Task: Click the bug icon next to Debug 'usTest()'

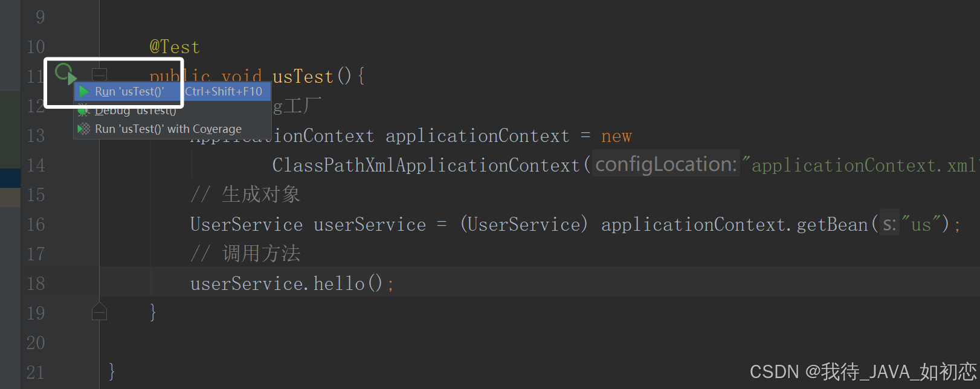Action: 84,110
